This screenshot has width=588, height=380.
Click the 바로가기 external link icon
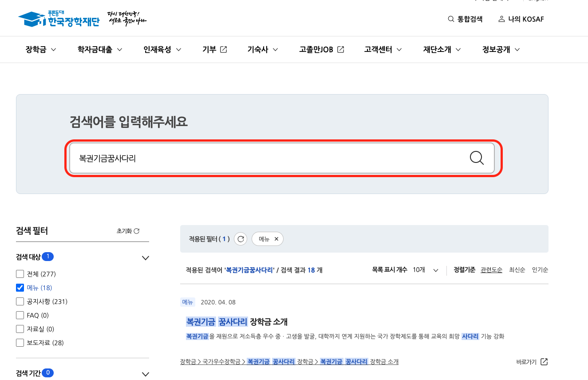pos(545,361)
